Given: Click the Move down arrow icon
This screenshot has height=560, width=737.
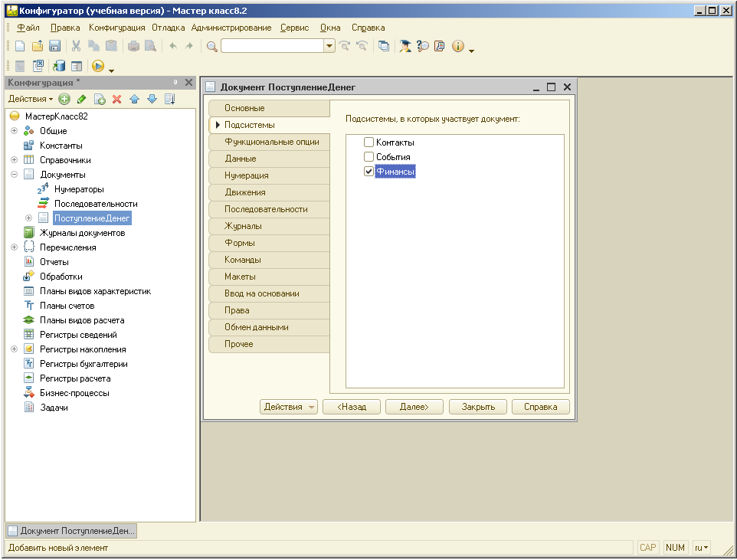Looking at the screenshot, I should coord(152,99).
